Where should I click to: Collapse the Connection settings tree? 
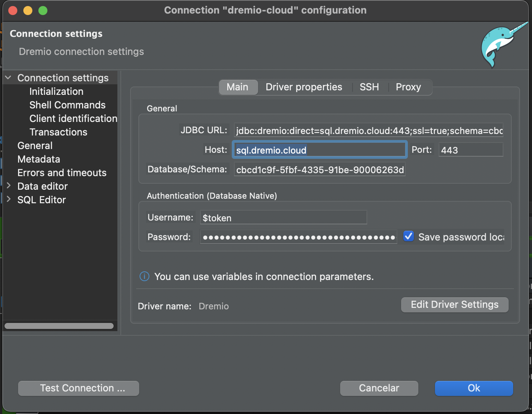pyautogui.click(x=8, y=78)
